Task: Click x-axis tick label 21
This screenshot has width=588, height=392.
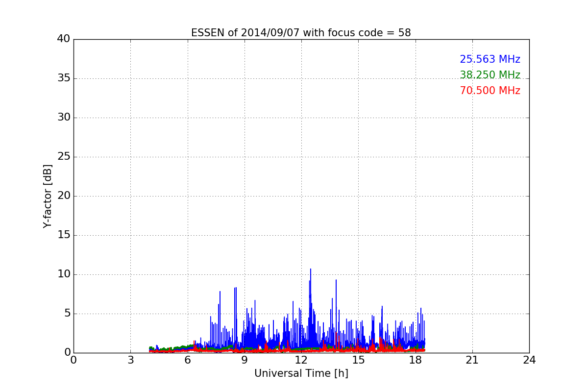Action: [x=472, y=360]
